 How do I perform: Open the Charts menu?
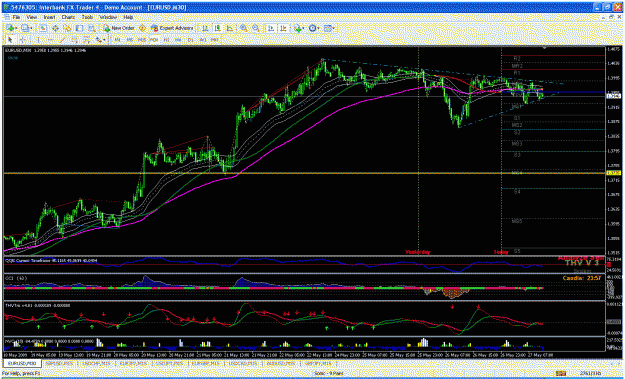[69, 18]
